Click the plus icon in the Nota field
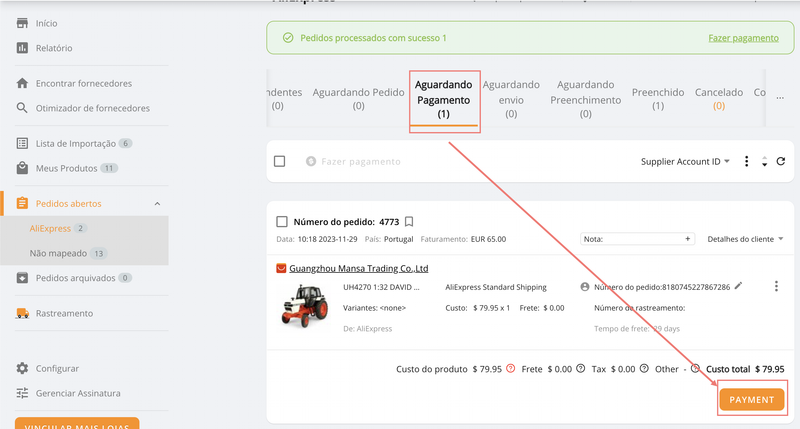800x429 pixels. point(687,239)
